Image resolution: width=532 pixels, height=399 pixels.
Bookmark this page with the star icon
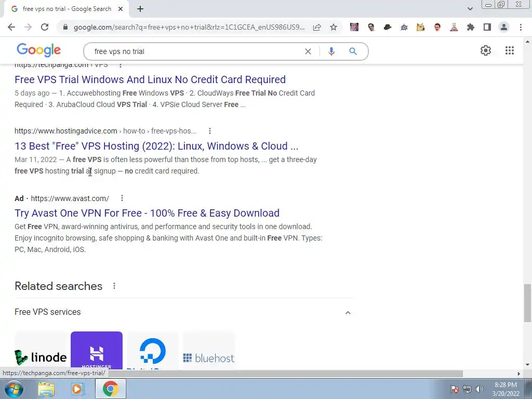tap(334, 27)
